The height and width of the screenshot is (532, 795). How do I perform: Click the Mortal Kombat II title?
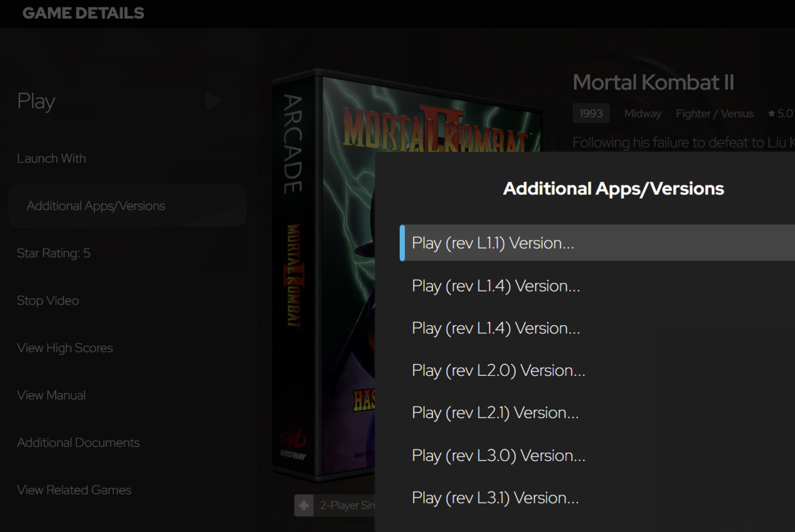coord(653,82)
